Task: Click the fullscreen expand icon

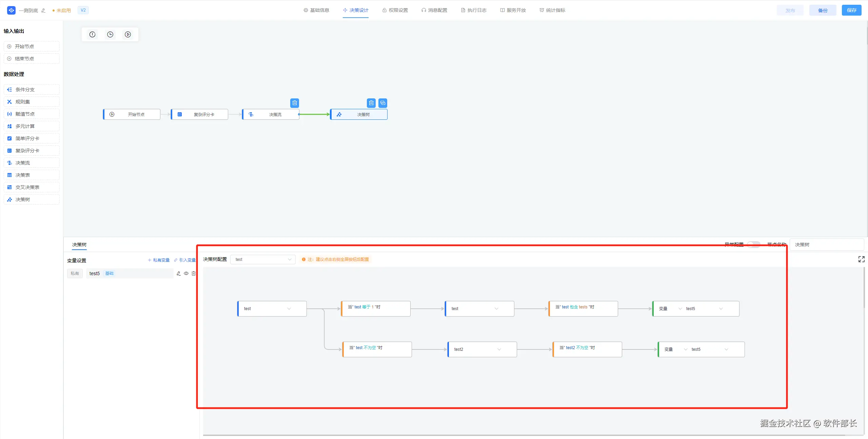Action: [x=861, y=259]
